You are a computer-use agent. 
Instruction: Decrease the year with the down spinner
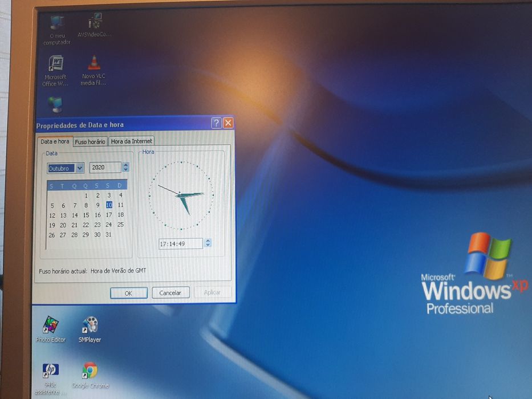pos(126,170)
